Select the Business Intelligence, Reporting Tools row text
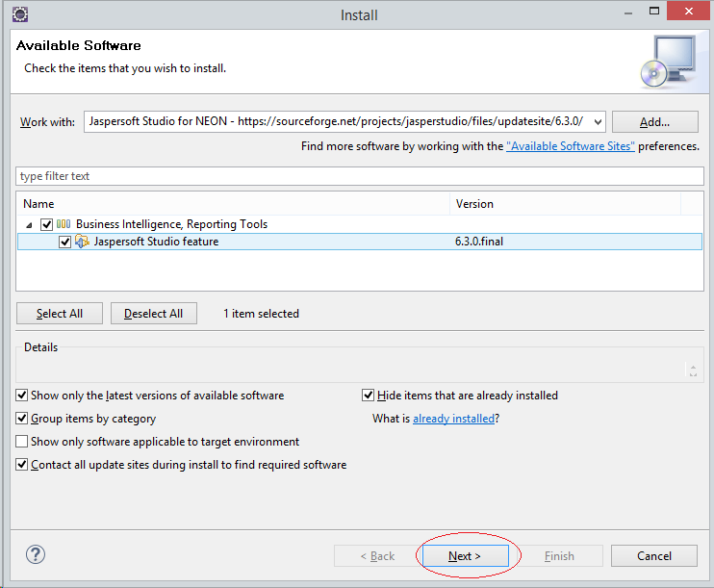This screenshot has width=714, height=588. click(171, 224)
